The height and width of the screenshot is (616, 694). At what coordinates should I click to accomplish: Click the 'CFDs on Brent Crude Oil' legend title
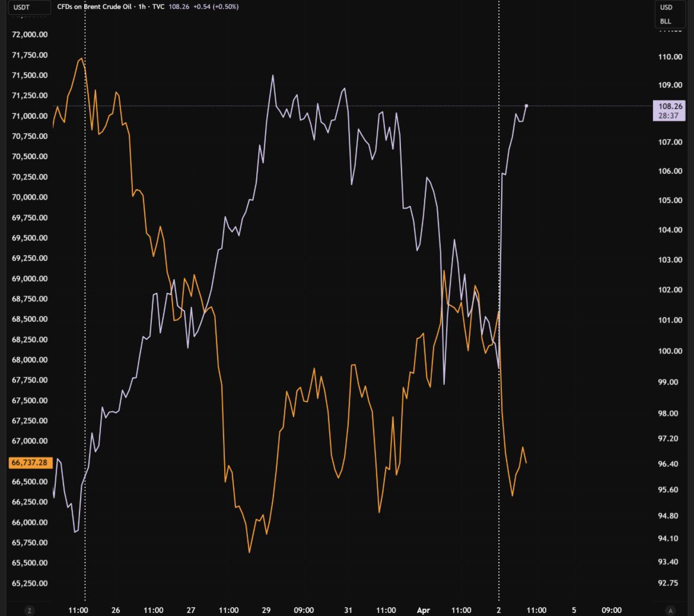[94, 7]
